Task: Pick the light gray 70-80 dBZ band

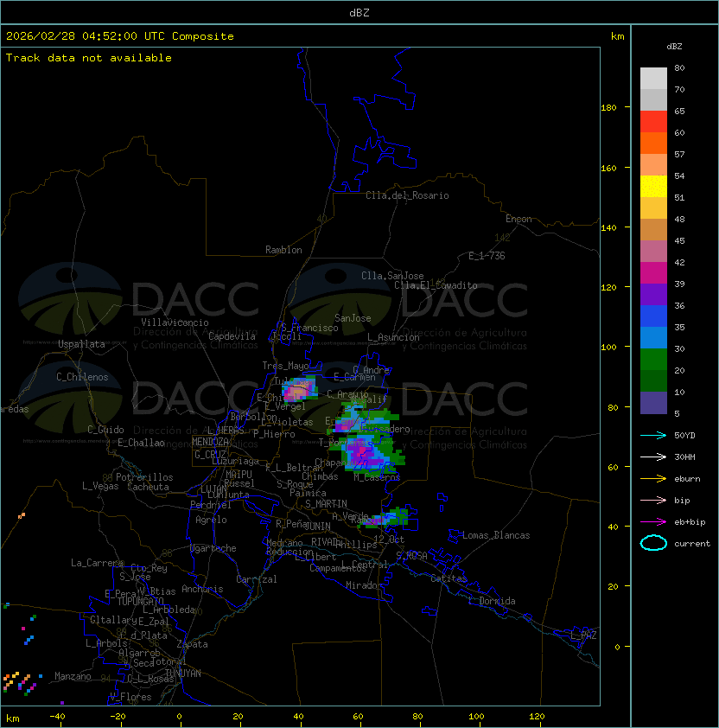Action: [653, 79]
